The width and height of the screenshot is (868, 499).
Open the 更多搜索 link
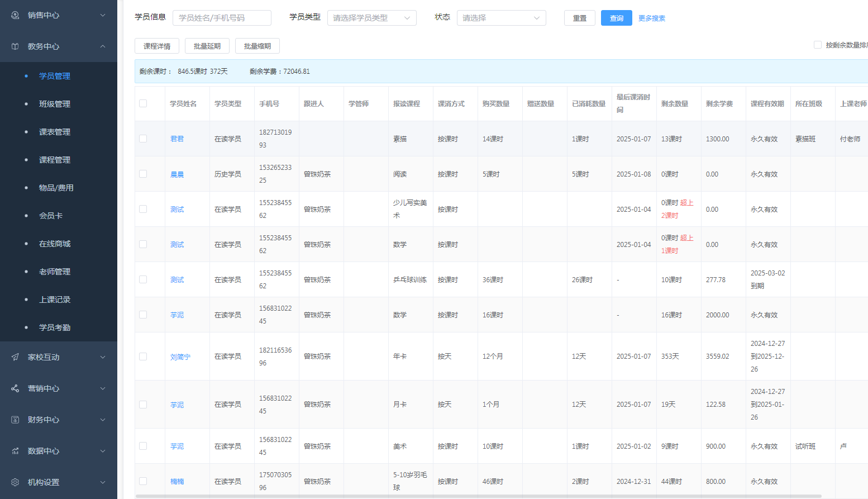pos(652,18)
